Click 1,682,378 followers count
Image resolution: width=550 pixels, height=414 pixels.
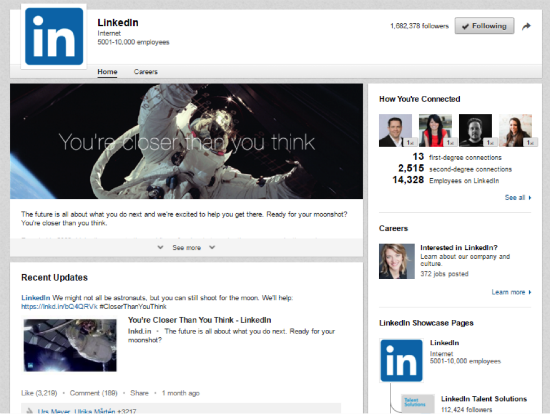point(420,26)
